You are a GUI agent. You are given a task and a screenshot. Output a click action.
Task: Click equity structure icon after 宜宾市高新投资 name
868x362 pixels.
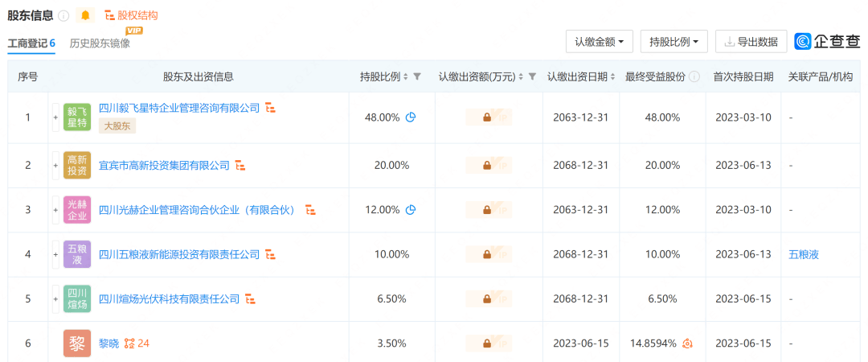click(240, 165)
